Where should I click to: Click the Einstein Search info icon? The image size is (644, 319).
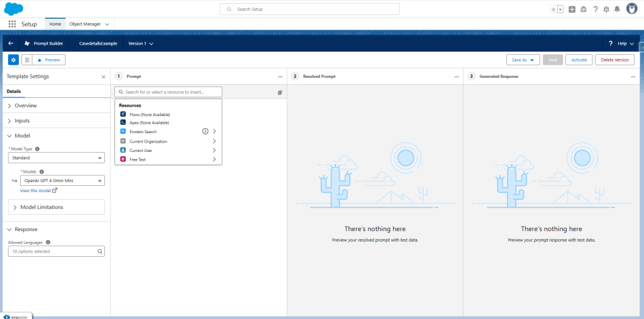click(204, 132)
